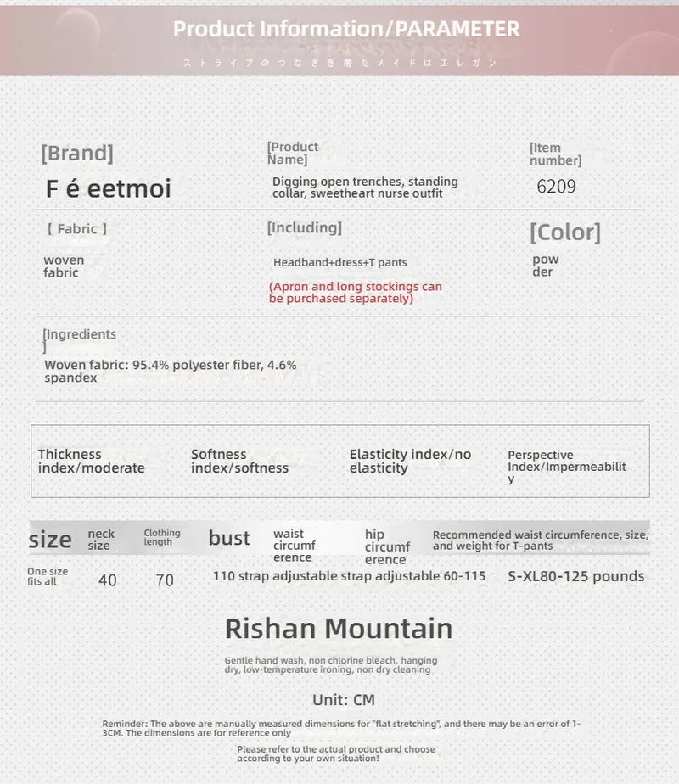The height and width of the screenshot is (784, 679).
Task: Click the [Brand] label
Action: coord(77,153)
